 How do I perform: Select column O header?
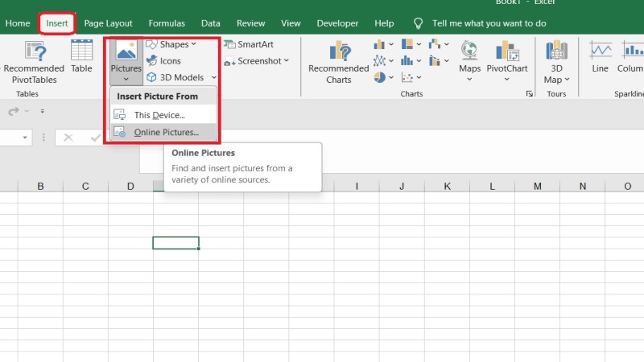pyautogui.click(x=625, y=187)
